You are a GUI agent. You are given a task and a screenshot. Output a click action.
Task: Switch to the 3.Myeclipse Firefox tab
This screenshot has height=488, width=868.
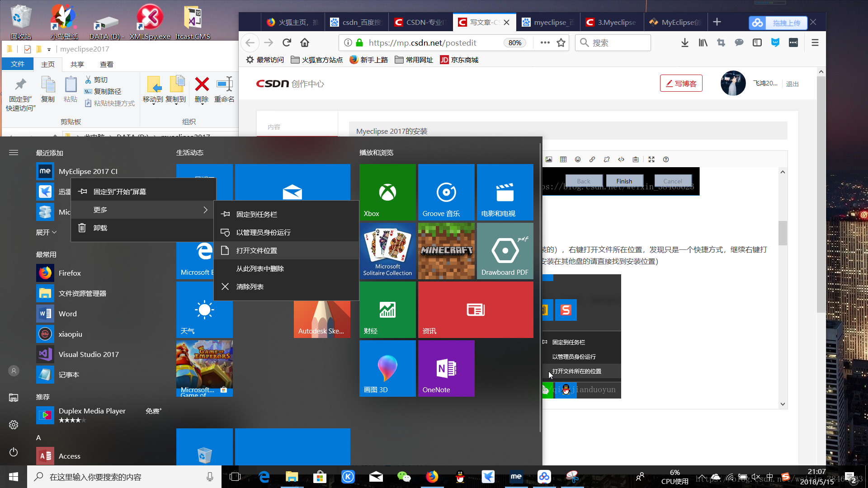(x=612, y=22)
